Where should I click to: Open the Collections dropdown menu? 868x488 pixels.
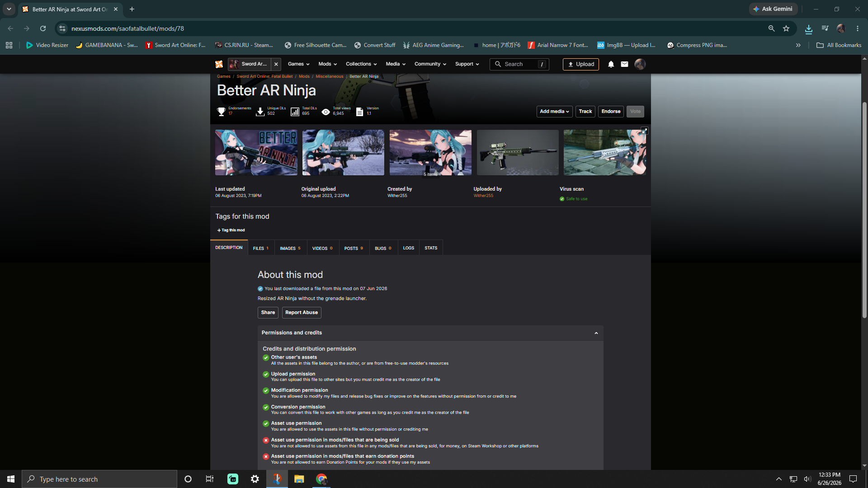coord(361,64)
